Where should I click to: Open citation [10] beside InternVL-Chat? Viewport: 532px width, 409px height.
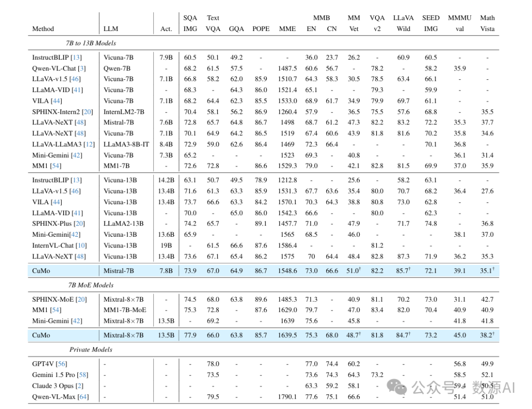81,246
